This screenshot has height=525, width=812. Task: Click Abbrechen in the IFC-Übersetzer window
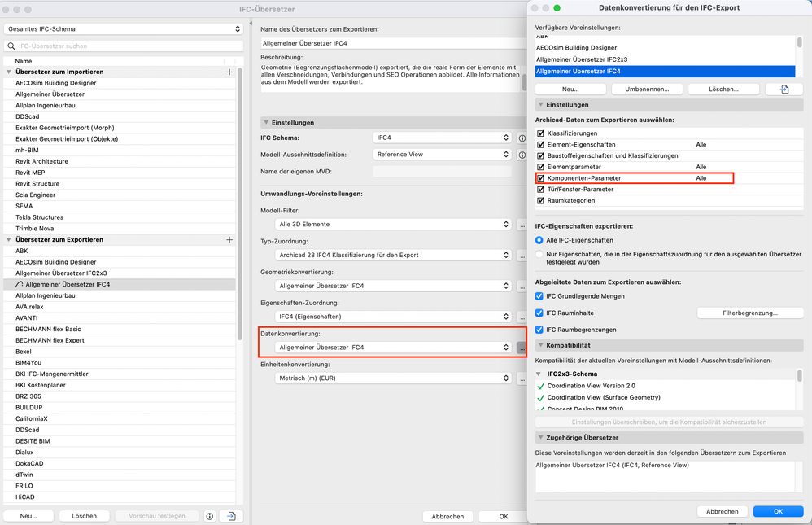click(447, 517)
